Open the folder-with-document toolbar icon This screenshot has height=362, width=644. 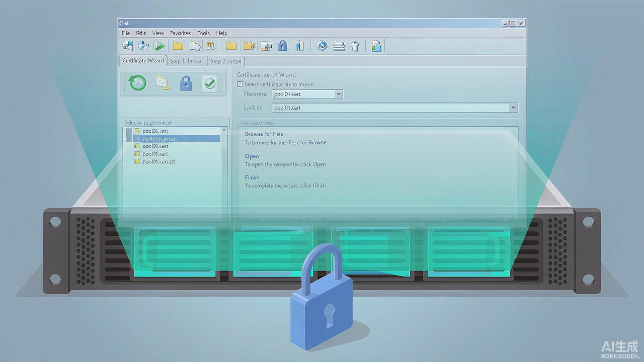[x=195, y=46]
